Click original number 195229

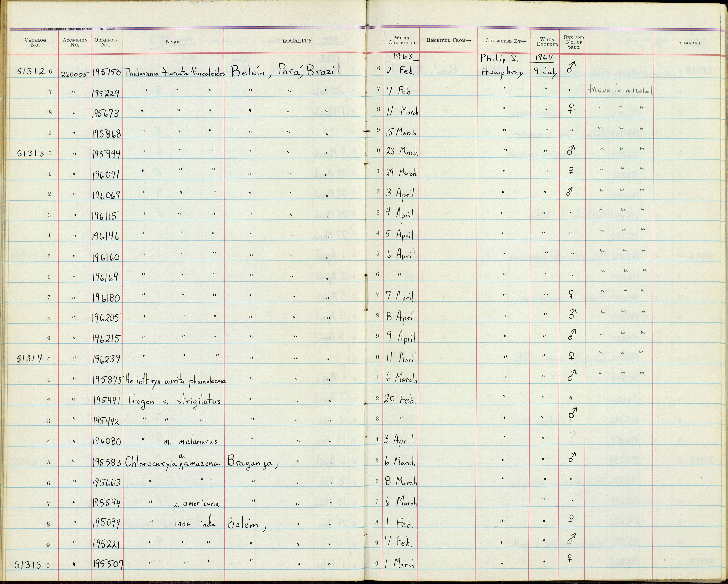coord(105,93)
